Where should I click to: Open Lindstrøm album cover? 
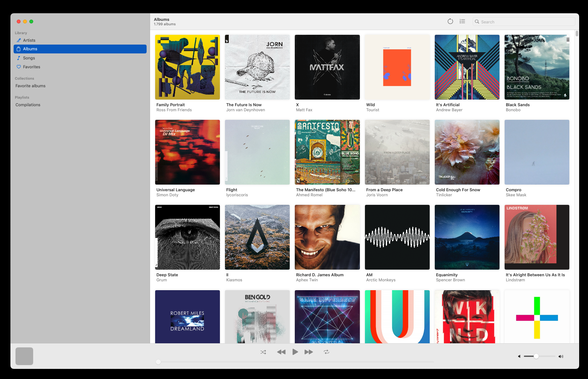click(537, 237)
